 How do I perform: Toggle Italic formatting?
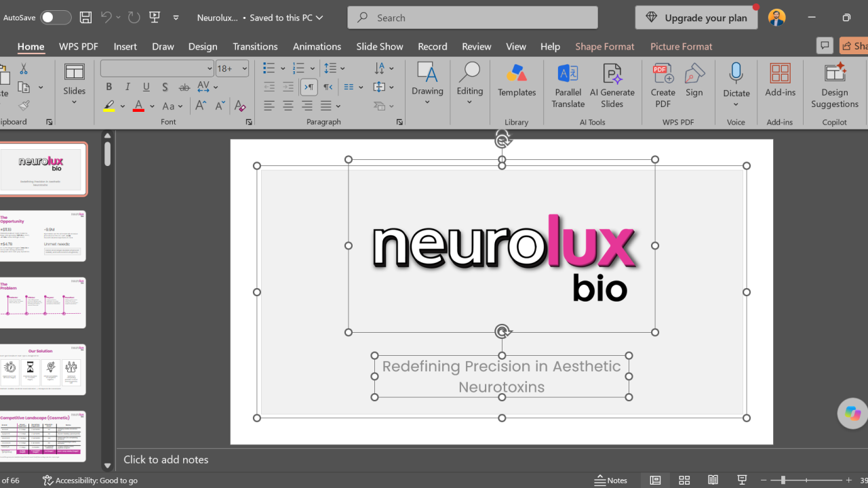pyautogui.click(x=127, y=87)
